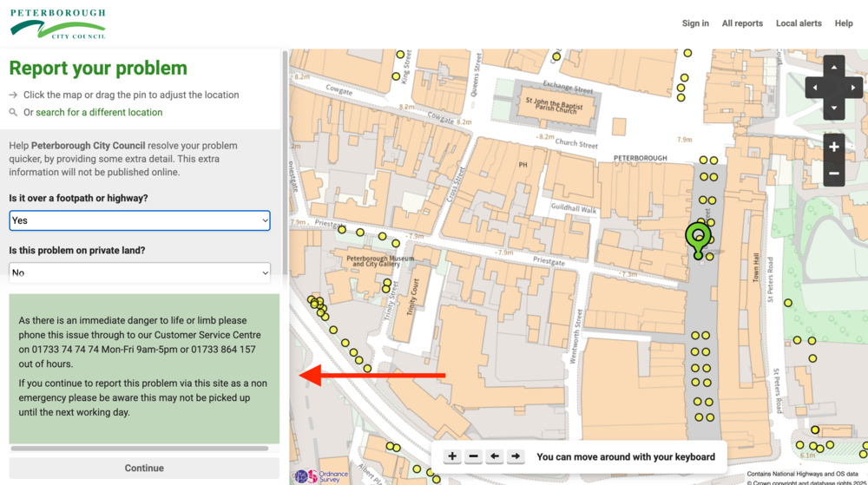Click the Peterborough City Council logo
Screen dimensions: 868x485
pyautogui.click(x=57, y=23)
